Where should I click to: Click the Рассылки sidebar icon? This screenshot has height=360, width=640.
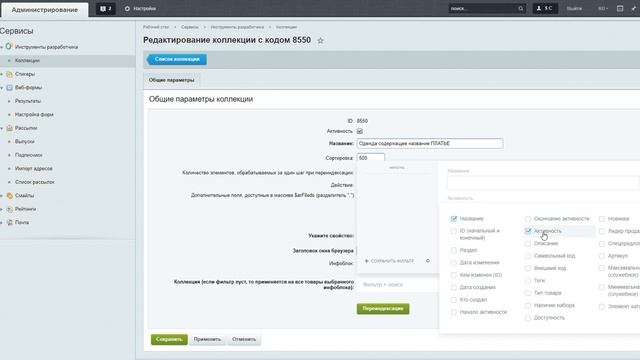tap(9, 128)
